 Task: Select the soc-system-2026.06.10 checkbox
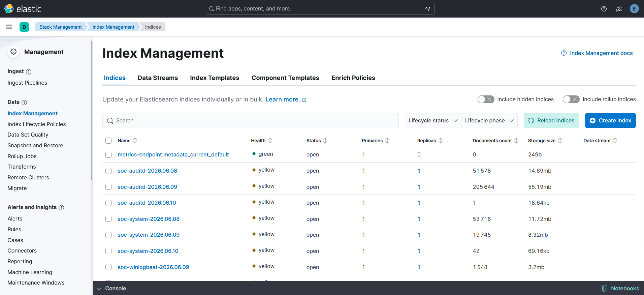[108, 251]
